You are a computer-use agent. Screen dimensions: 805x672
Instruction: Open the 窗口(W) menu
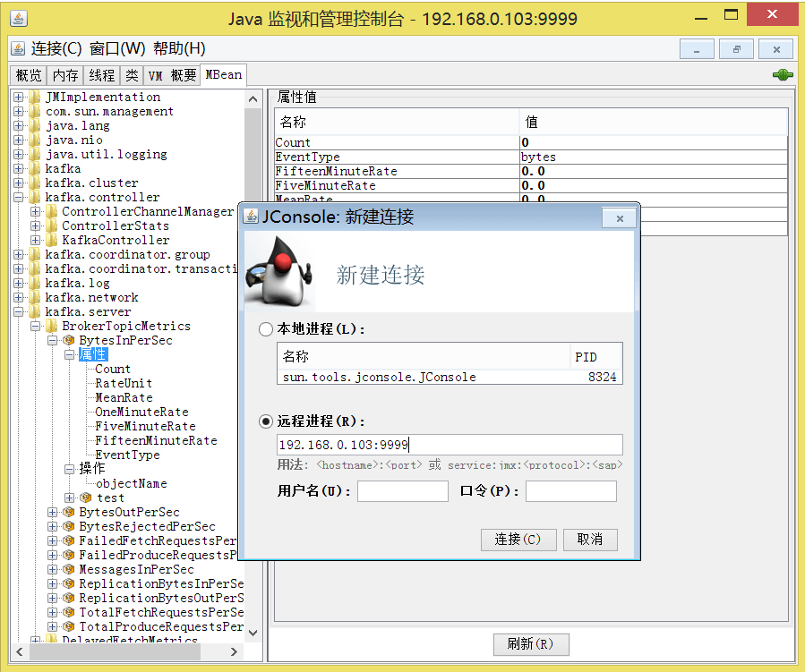click(117, 48)
